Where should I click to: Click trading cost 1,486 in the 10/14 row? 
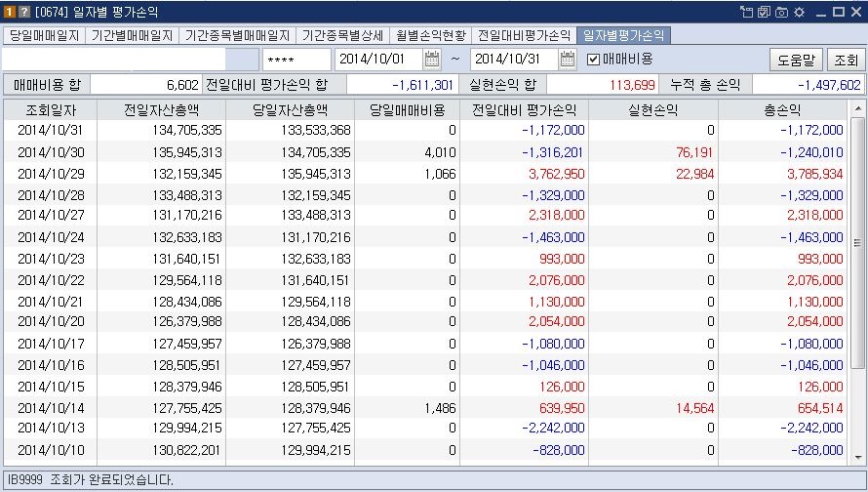click(440, 408)
